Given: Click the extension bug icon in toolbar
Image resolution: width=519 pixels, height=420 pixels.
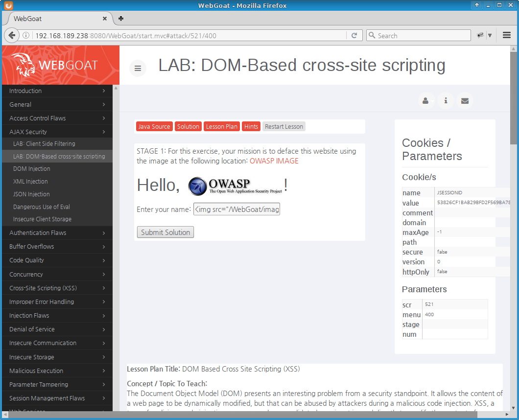Looking at the screenshot, I should click(480, 35).
